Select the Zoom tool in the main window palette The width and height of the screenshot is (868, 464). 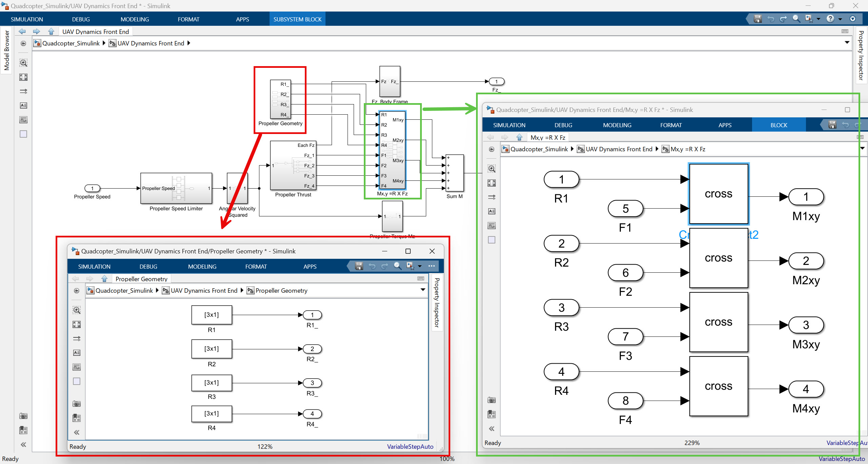(23, 63)
